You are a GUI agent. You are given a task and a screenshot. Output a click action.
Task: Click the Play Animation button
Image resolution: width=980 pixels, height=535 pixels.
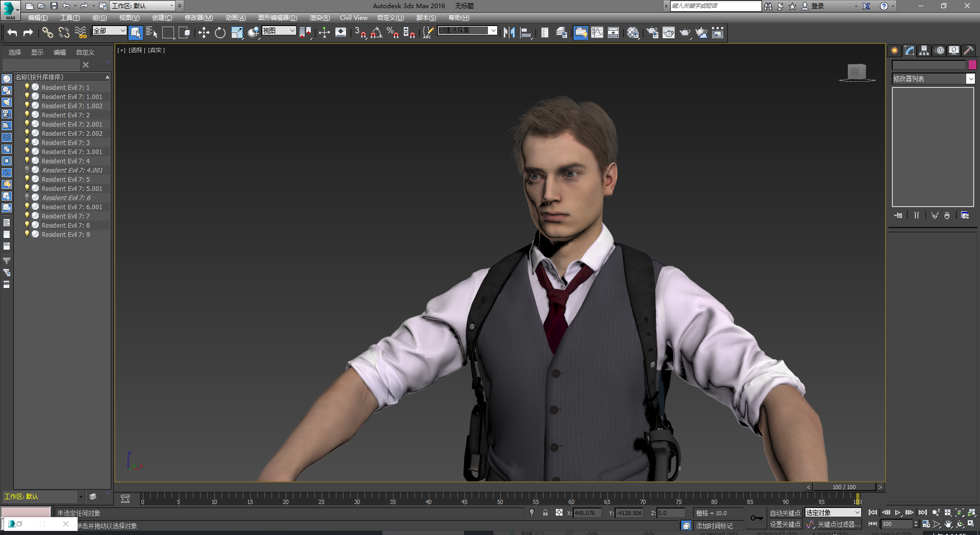(898, 513)
